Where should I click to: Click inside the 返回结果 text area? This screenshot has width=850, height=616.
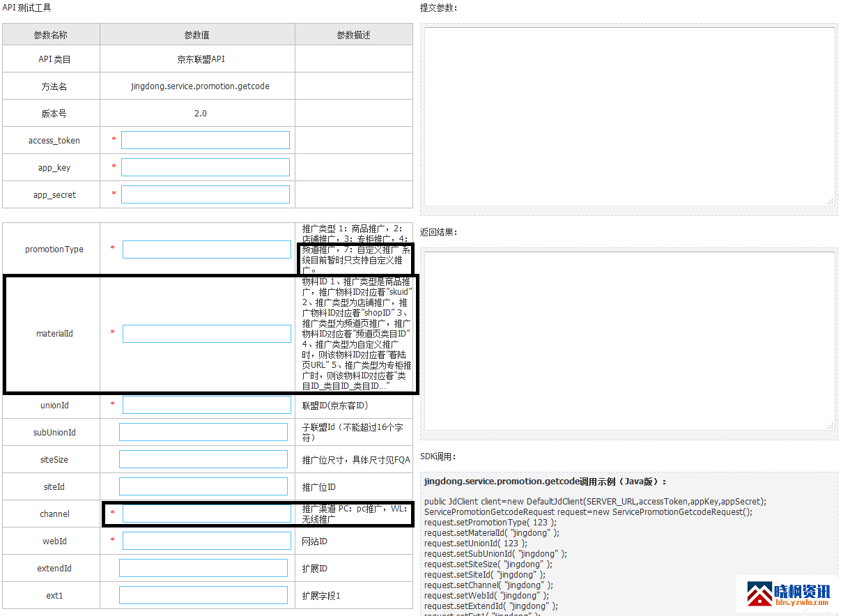coord(630,341)
